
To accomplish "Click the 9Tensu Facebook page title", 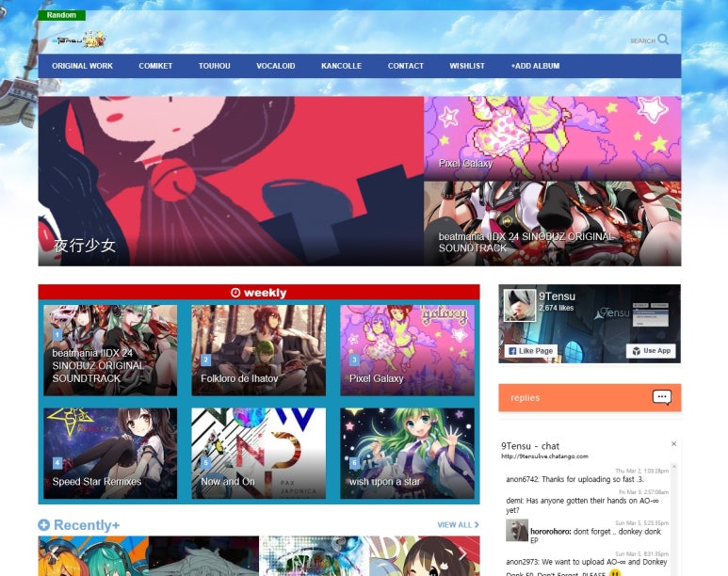I will tap(557, 296).
